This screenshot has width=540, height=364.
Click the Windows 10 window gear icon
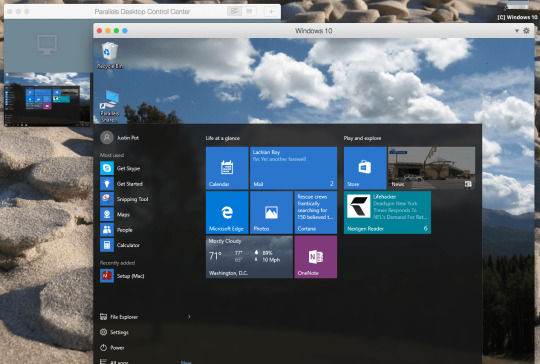pyautogui.click(x=526, y=31)
